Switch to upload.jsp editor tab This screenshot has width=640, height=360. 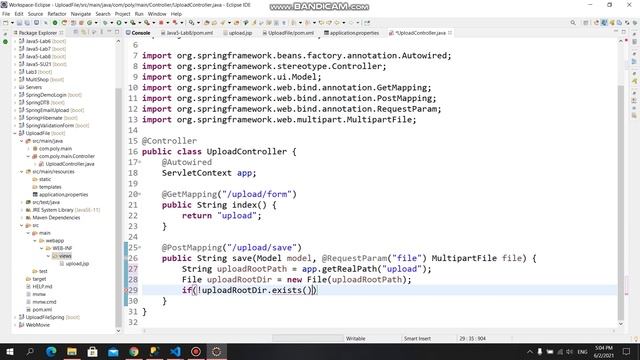[238, 33]
